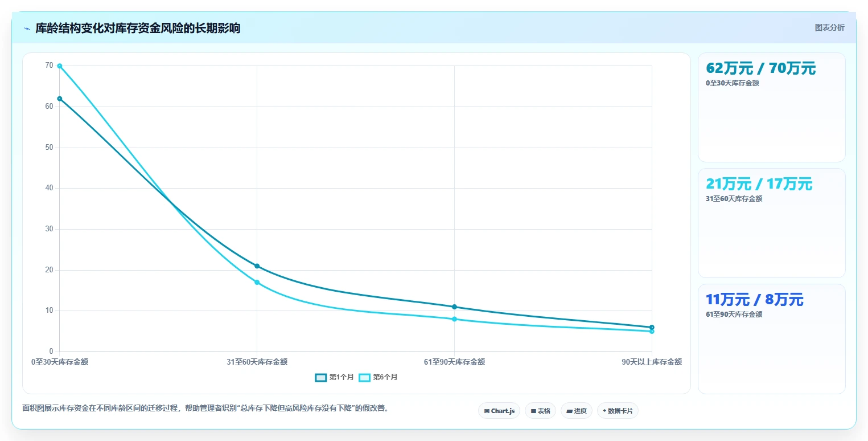Click the x-axis label 61至90天库存金额
Viewport: 868px width, 441px height.
tap(454, 362)
